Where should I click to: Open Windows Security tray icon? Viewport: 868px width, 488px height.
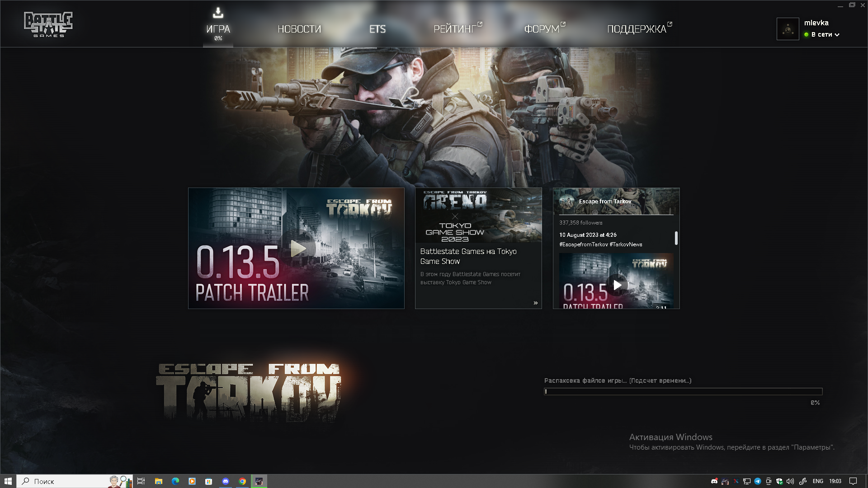(x=779, y=481)
